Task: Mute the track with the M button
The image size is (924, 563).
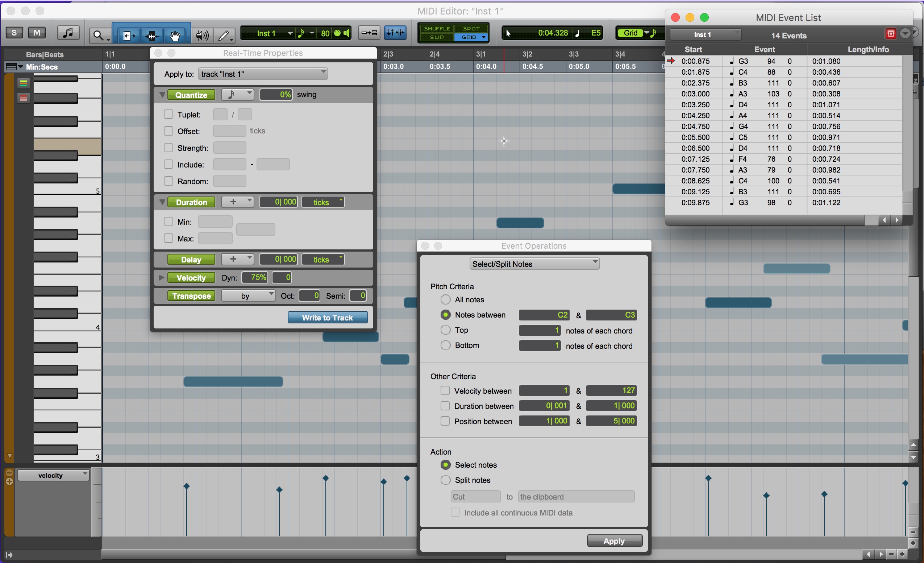Action: pos(37,33)
